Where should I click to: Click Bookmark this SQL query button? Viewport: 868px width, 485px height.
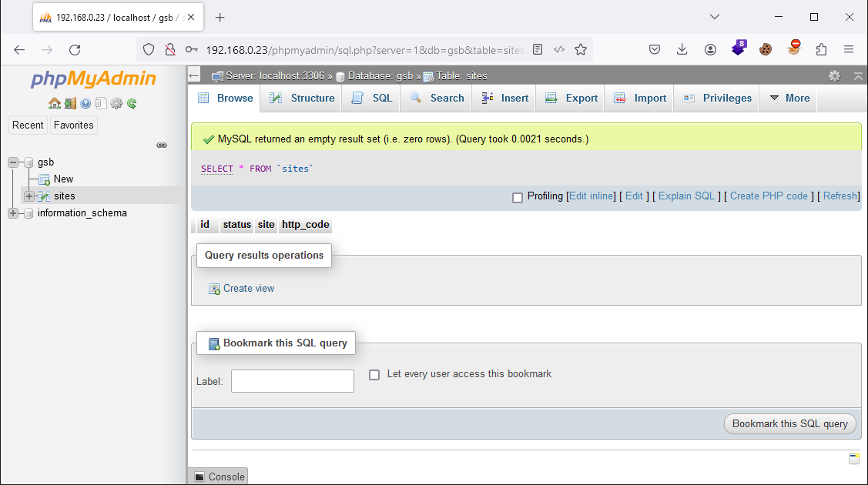point(790,423)
